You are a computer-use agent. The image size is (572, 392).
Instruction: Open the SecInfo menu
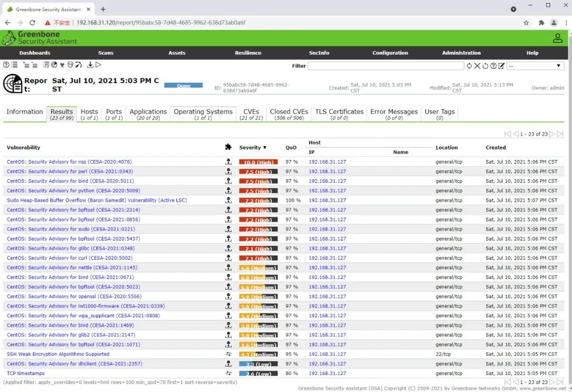319,53
